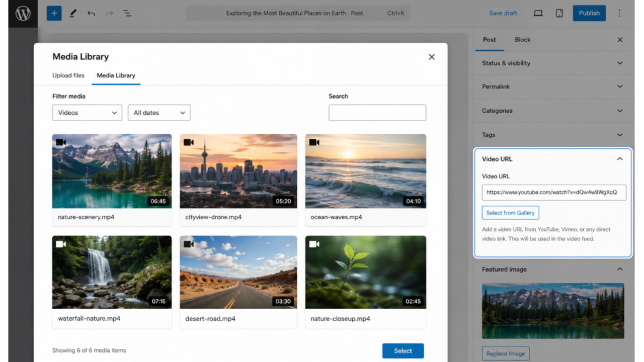Select the nature-scenery.mp4 thumbnail
The width and height of the screenshot is (644, 362).
coord(112,171)
